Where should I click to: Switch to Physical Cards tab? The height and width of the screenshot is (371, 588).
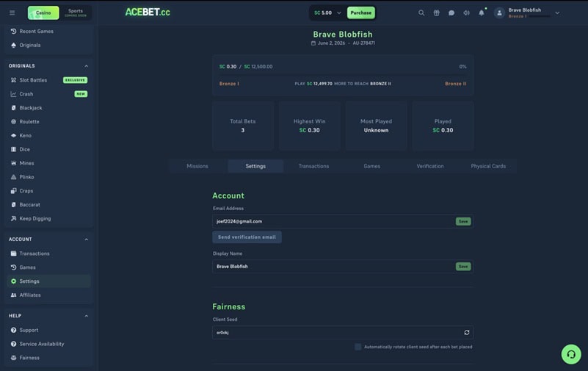tap(488, 166)
